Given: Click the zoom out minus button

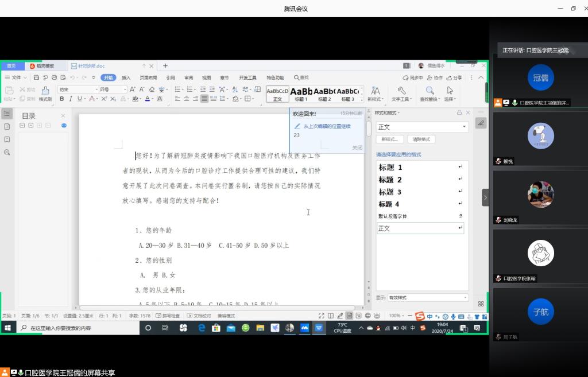Looking at the screenshot, I should [x=410, y=316].
